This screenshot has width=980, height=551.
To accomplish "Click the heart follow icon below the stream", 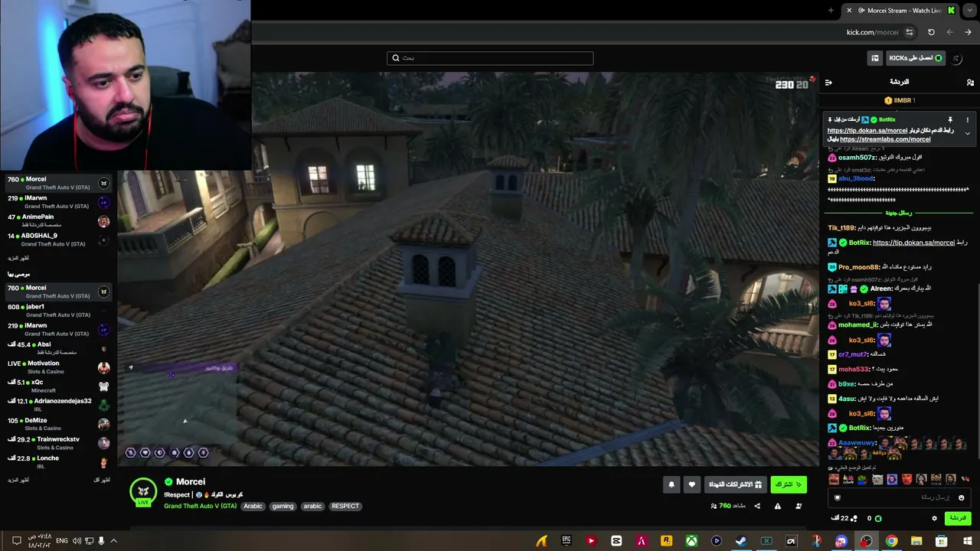I will pyautogui.click(x=692, y=484).
